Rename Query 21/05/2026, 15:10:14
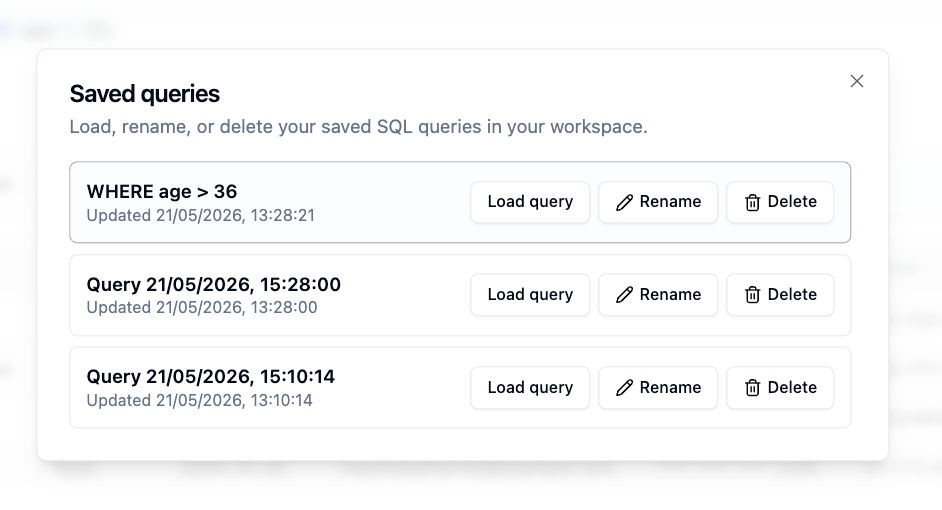The height and width of the screenshot is (510, 942). click(658, 387)
